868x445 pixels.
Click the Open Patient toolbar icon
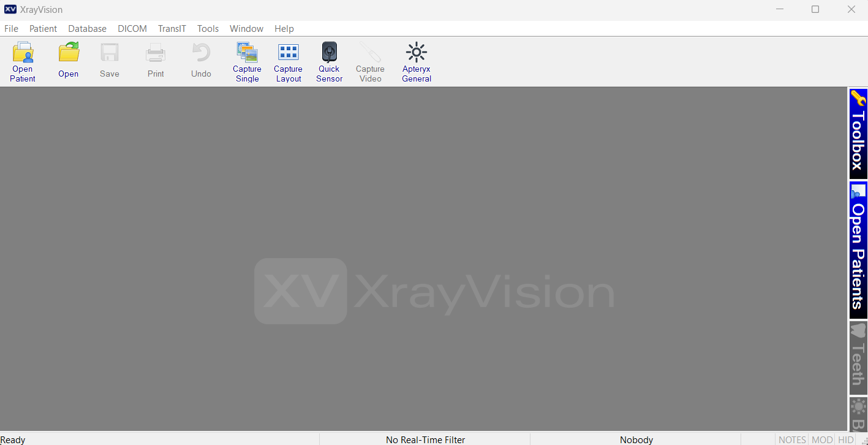(23, 61)
